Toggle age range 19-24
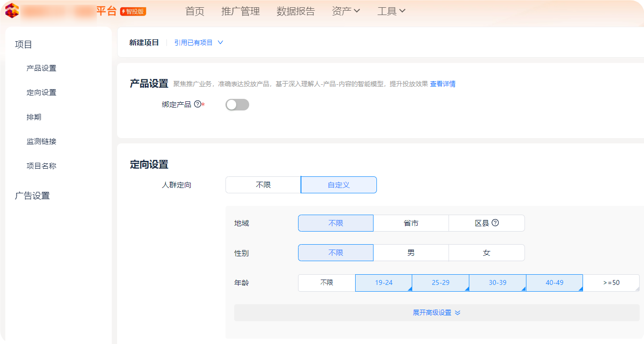This screenshot has height=344, width=644. pos(384,283)
